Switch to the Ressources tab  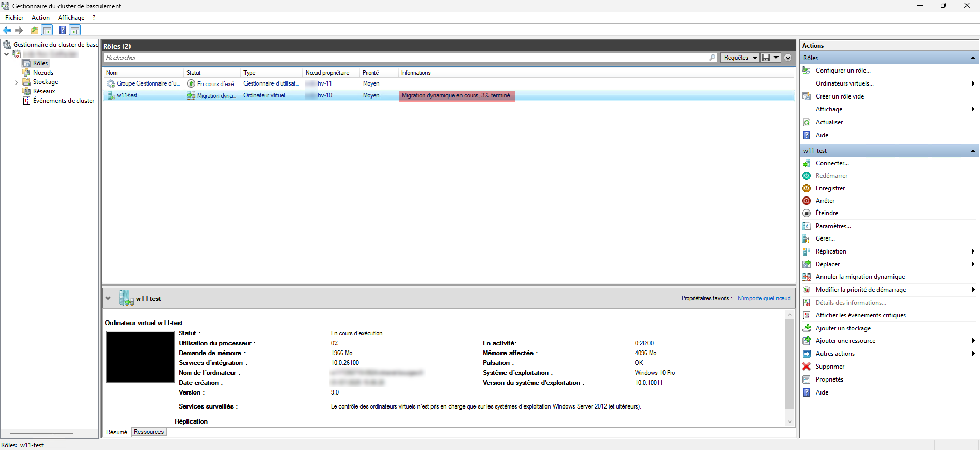(x=149, y=432)
